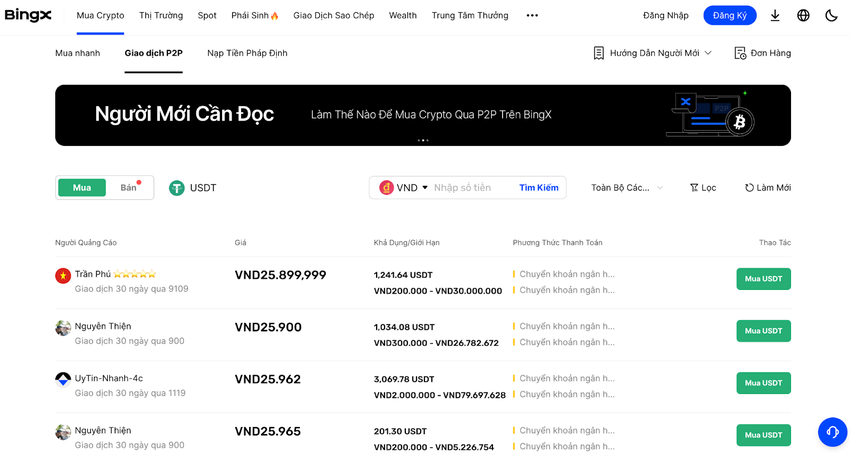Open the three-dots more menu
The width and height of the screenshot is (850, 453).
pyautogui.click(x=532, y=15)
